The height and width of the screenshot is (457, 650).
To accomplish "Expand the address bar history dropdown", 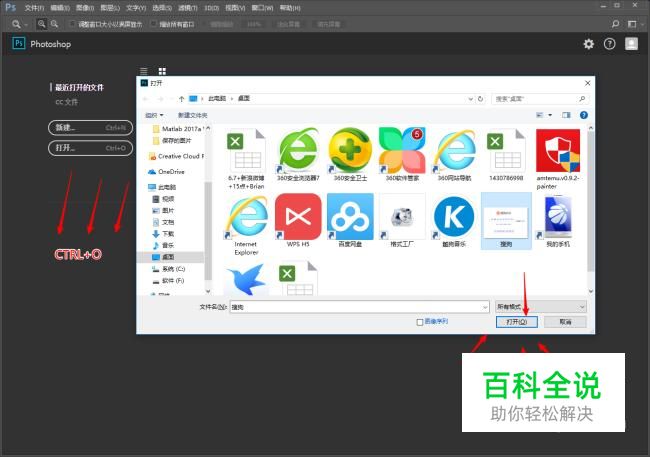I will point(471,99).
